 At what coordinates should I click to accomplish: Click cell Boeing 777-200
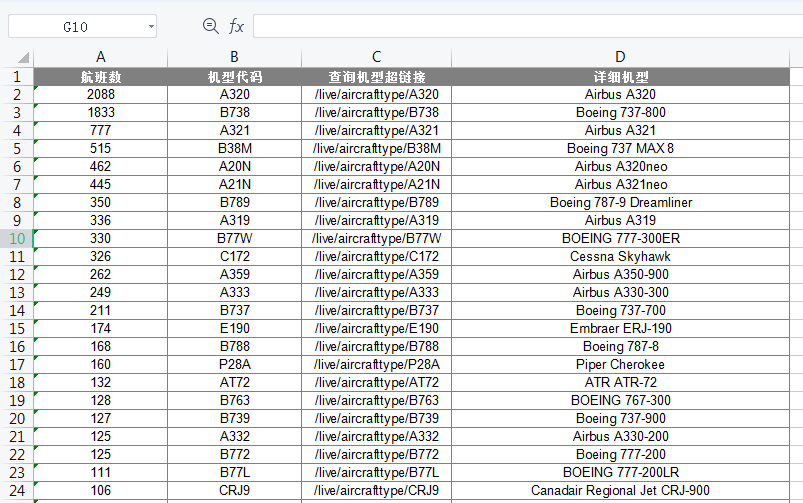(620, 454)
